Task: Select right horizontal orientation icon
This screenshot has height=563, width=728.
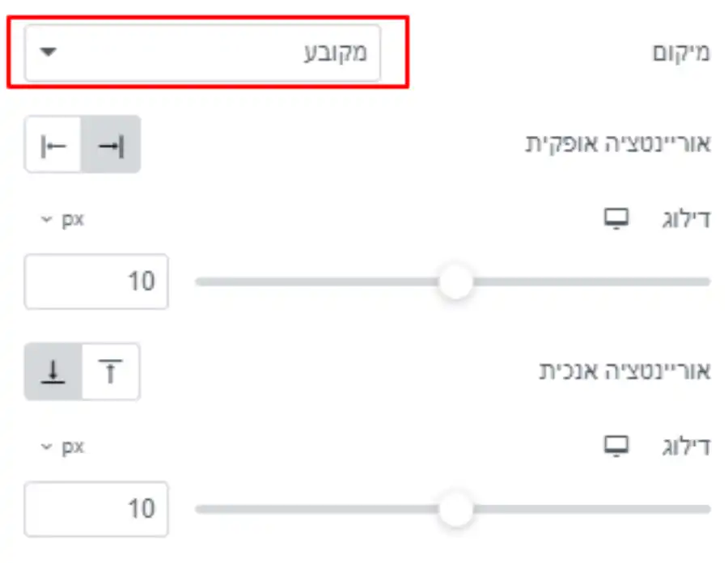Action: (x=111, y=144)
